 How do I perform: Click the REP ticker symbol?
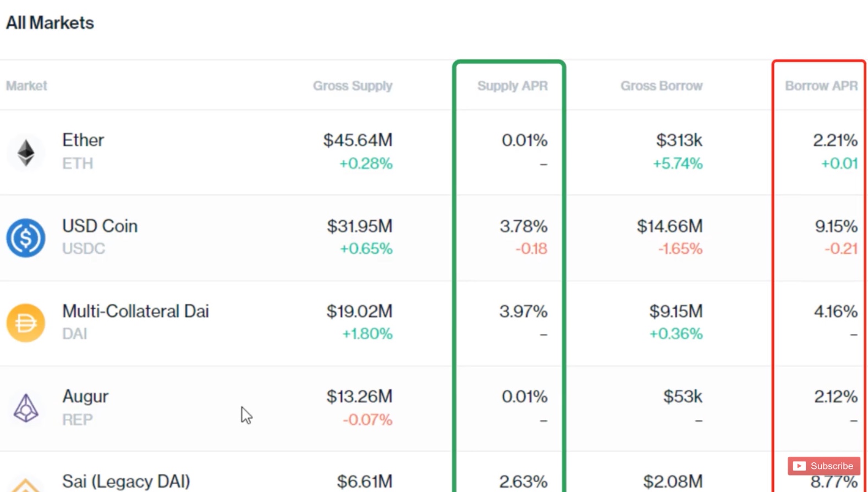(x=78, y=420)
